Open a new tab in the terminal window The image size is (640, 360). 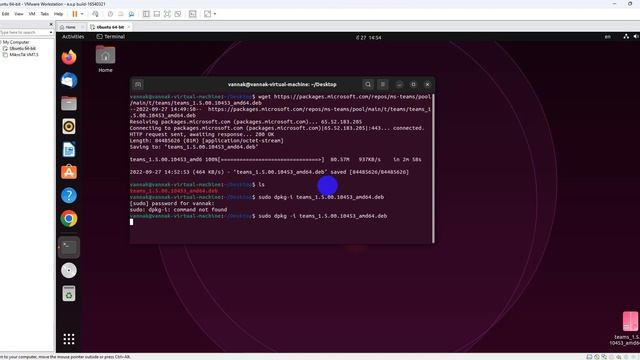coord(138,84)
